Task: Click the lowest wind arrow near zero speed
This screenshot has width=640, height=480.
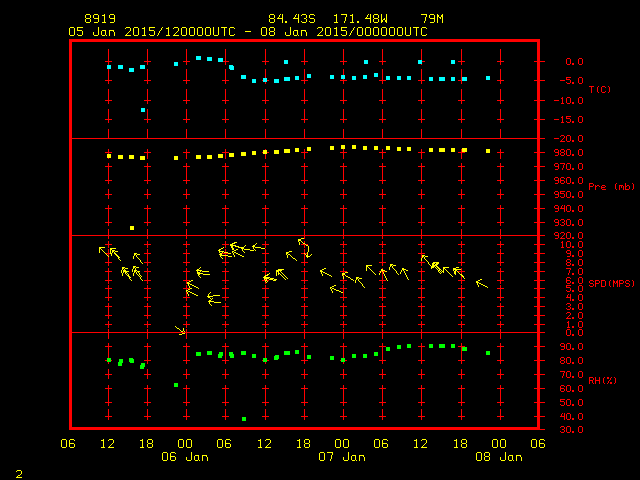Action: click(180, 330)
